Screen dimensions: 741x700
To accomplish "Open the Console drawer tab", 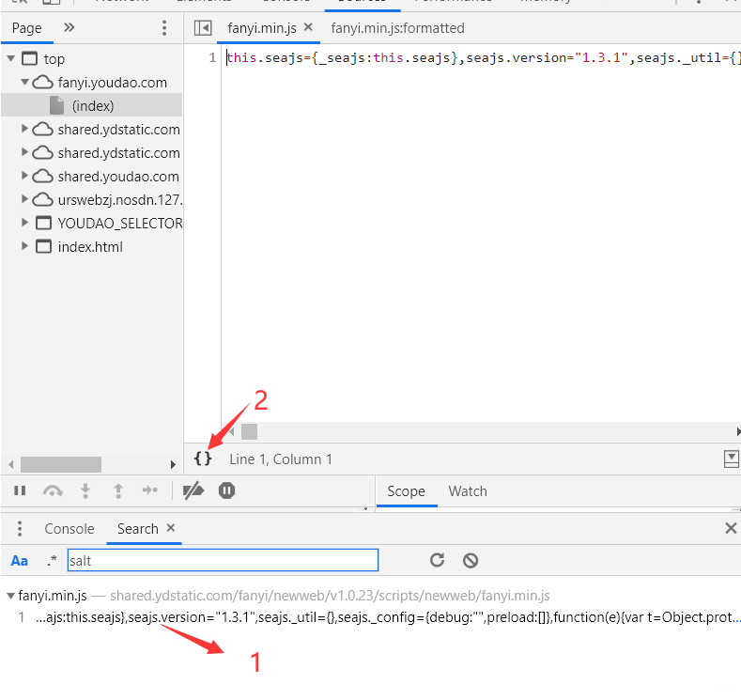I will [x=69, y=528].
